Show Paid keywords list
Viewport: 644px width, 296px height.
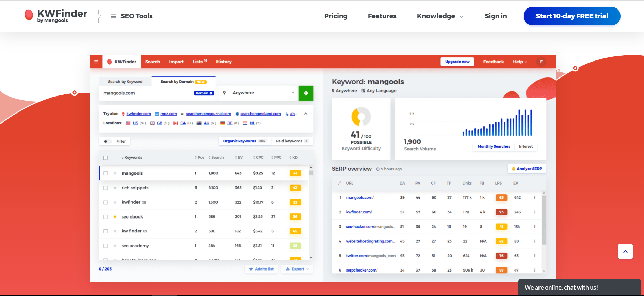click(x=292, y=141)
